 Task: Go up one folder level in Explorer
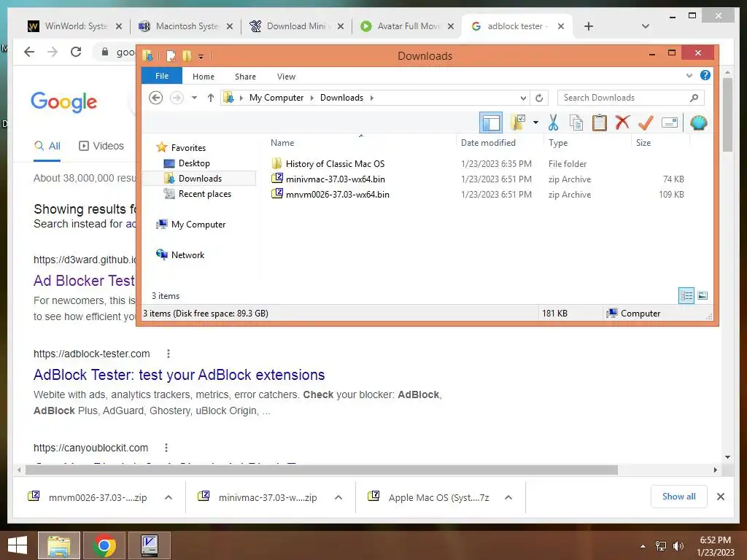pyautogui.click(x=211, y=98)
